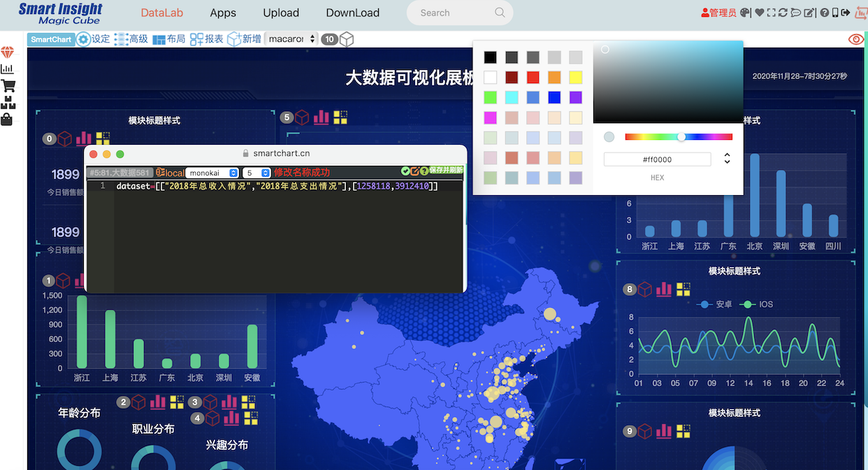The image size is (868, 470).
Task: Open the shopping cart sidebar icon
Action: (x=8, y=86)
